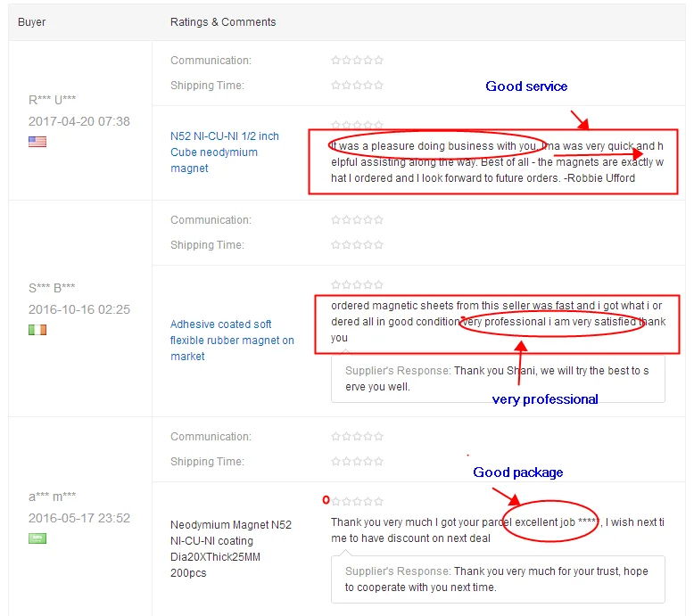This screenshot has width=694, height=616.
Task: Click star rating above the magnetic sheets review
Action: tap(357, 284)
